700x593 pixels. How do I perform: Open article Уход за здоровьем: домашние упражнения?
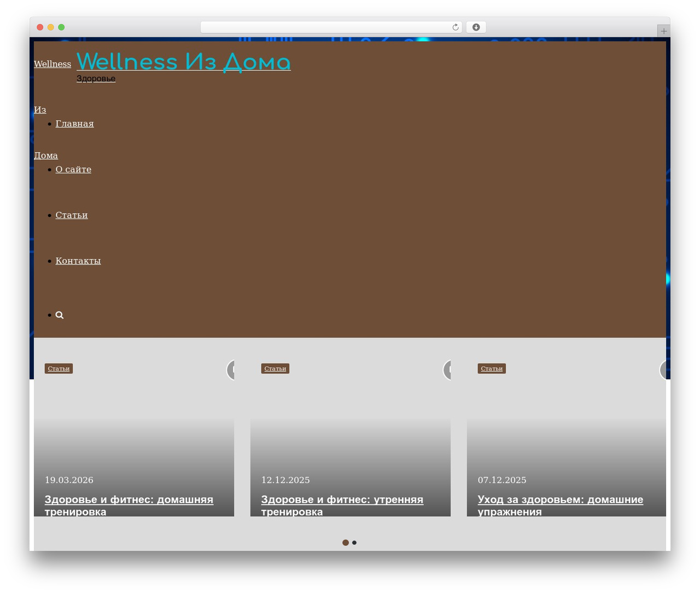[x=561, y=505]
